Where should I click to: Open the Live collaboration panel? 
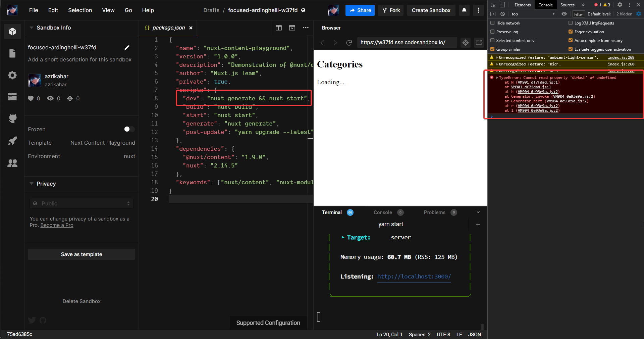click(x=12, y=163)
